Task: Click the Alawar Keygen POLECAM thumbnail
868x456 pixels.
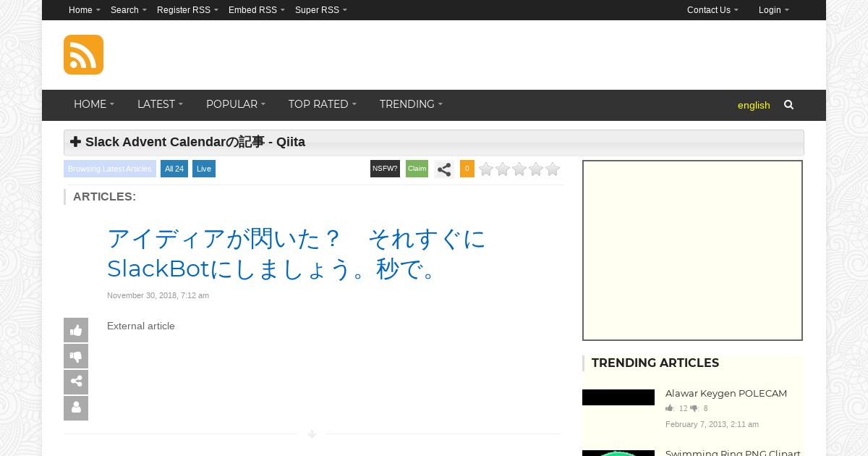Action: point(618,397)
